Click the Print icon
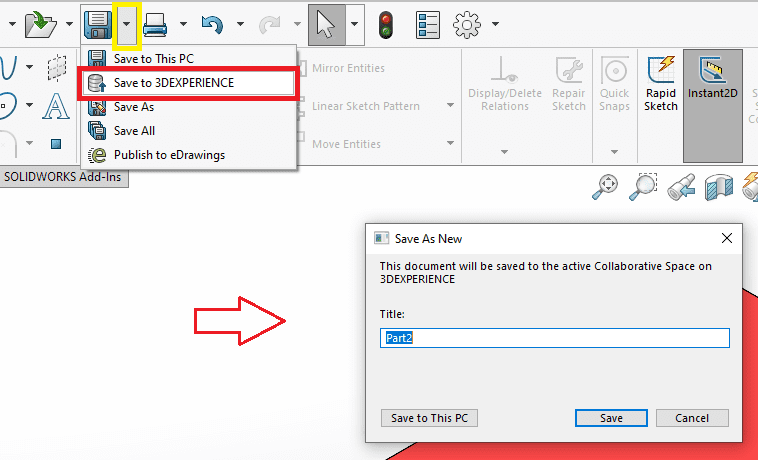The image size is (758, 460). [x=155, y=25]
